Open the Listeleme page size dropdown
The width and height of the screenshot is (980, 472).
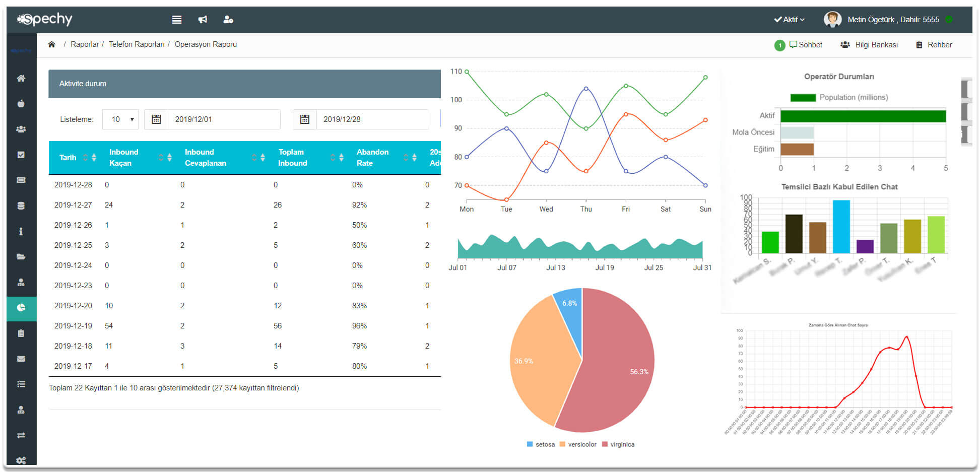click(x=120, y=119)
